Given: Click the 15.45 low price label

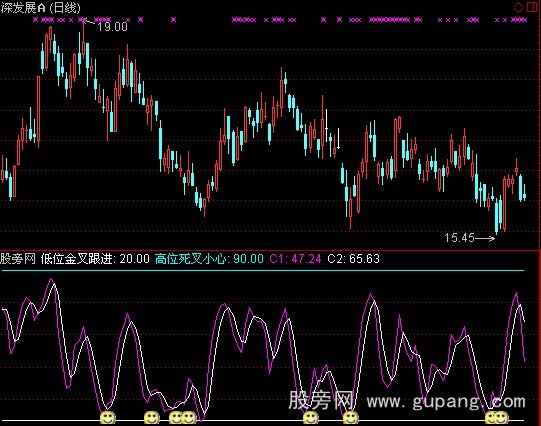Looking at the screenshot, I should click(459, 238).
